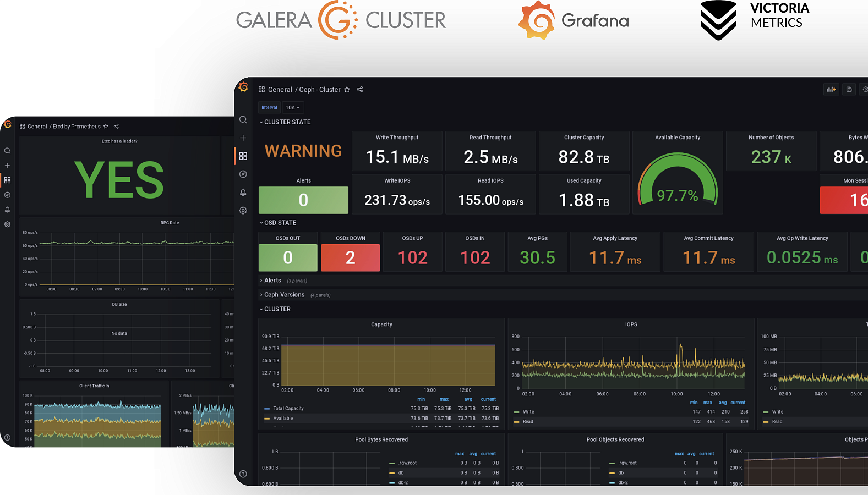The height and width of the screenshot is (495, 868).
Task: Sort Capacity legend by max column
Action: tap(444, 399)
